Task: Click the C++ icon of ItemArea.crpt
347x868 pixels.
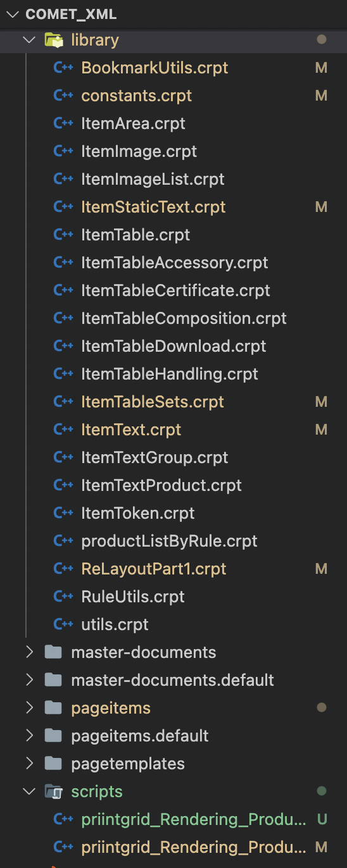Action: coord(63,123)
